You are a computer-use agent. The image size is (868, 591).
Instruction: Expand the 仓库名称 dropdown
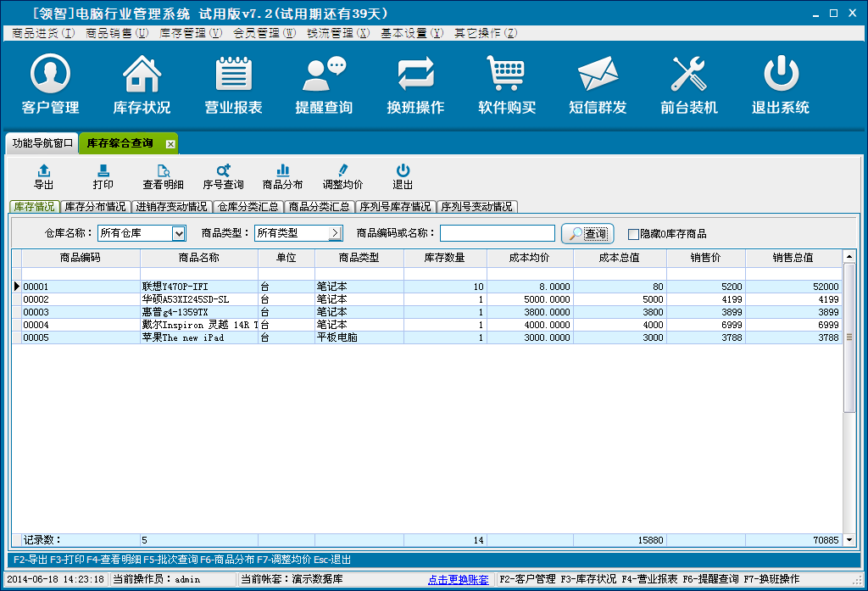click(178, 233)
